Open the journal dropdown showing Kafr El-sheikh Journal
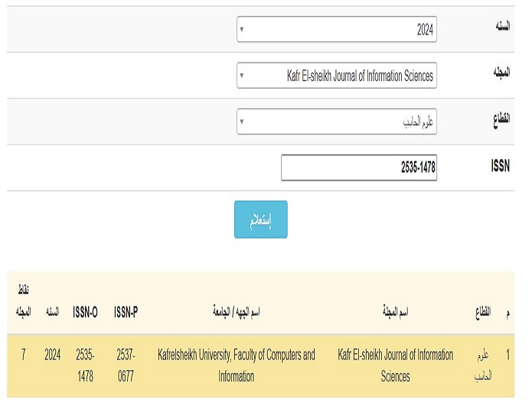This screenshot has width=532, height=406. 337,76
